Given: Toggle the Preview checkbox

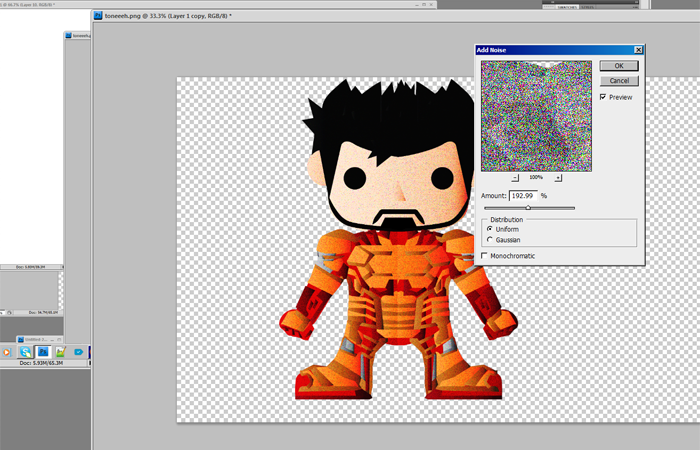Looking at the screenshot, I should tap(603, 97).
